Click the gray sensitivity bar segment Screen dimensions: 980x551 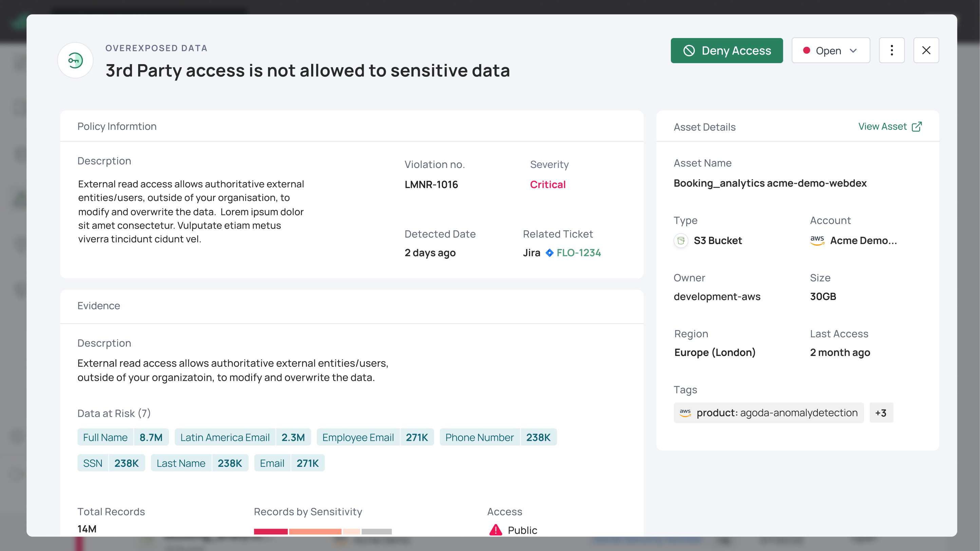(376, 532)
